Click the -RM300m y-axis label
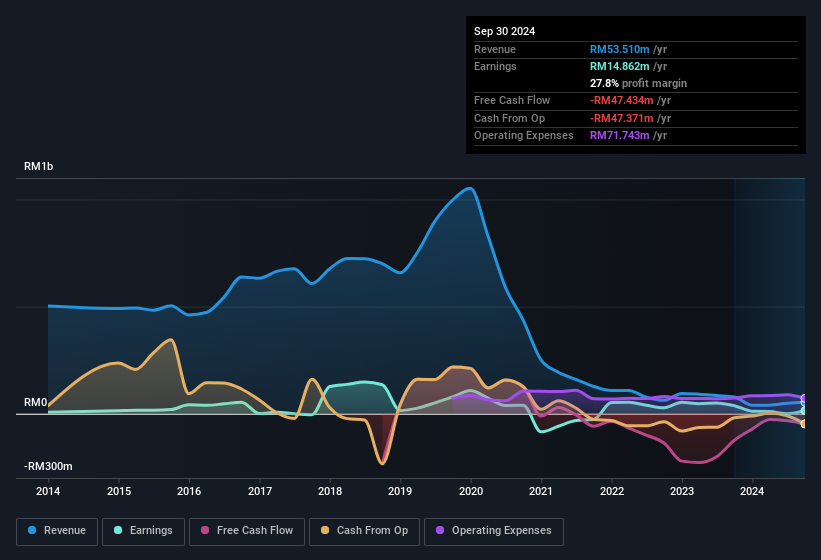Image resolution: width=821 pixels, height=560 pixels. pos(48,466)
